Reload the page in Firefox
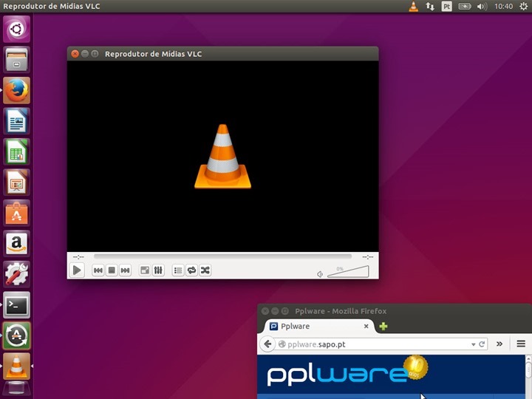The width and height of the screenshot is (532, 399). pyautogui.click(x=482, y=344)
